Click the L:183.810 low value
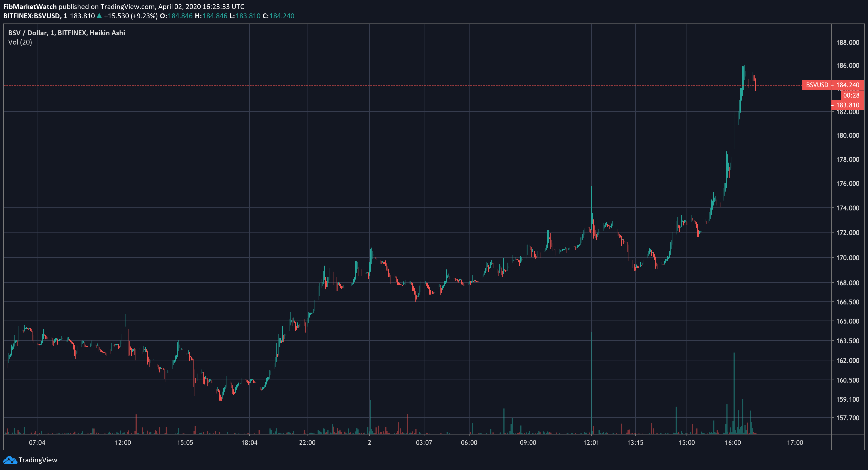Screen dimensions: 868x470 (x=245, y=16)
